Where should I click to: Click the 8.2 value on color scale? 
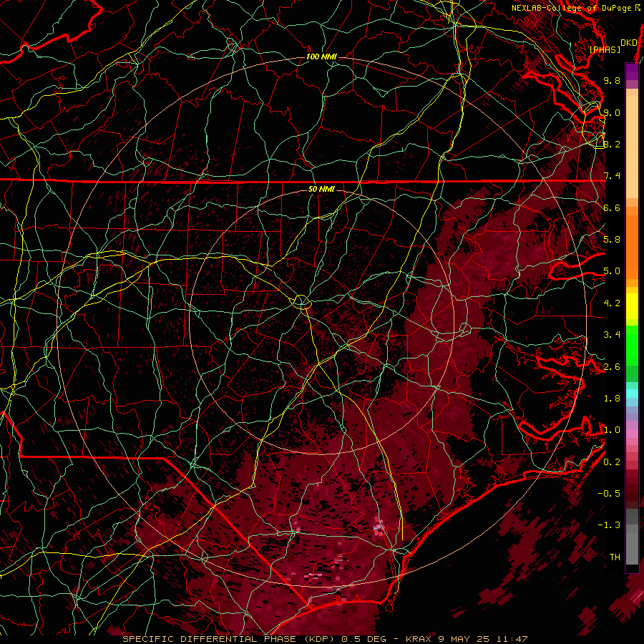(x=612, y=144)
